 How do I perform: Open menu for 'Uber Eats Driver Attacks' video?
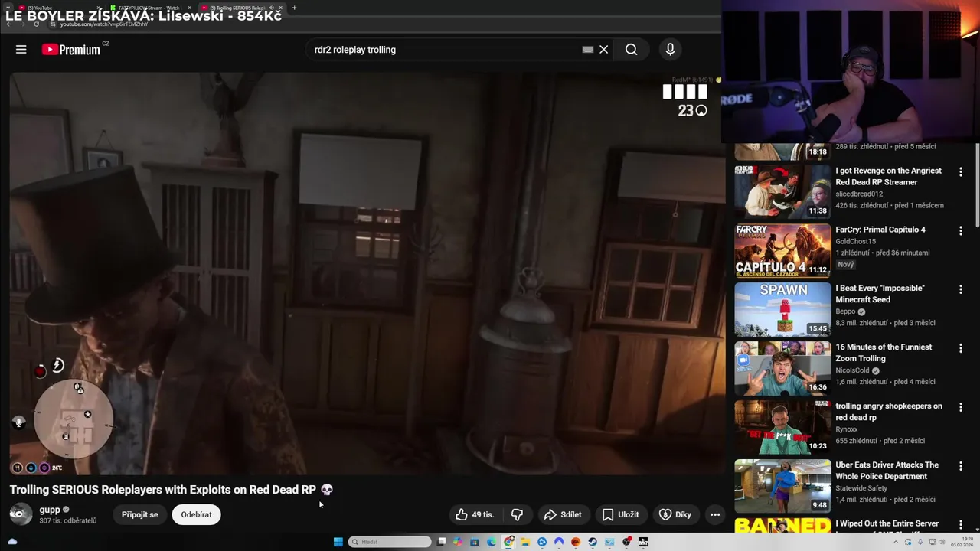(x=960, y=467)
